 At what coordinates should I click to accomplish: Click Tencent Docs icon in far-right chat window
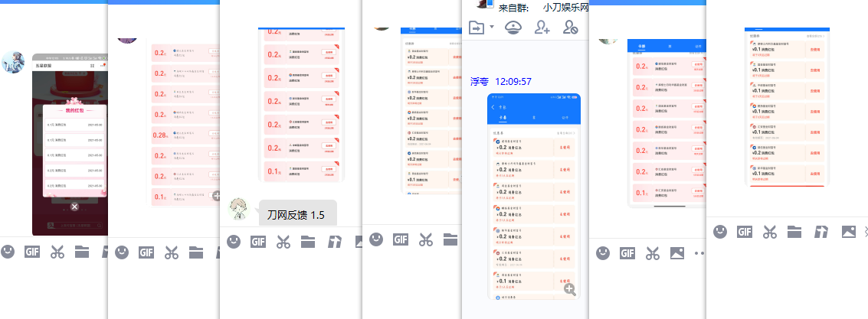[821, 232]
